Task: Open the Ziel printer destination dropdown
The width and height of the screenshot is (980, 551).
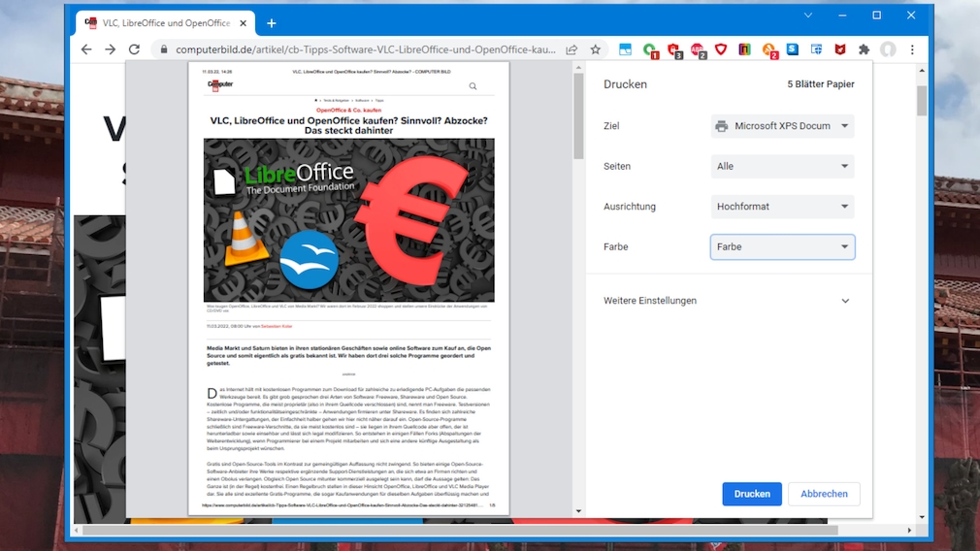Action: (x=782, y=125)
